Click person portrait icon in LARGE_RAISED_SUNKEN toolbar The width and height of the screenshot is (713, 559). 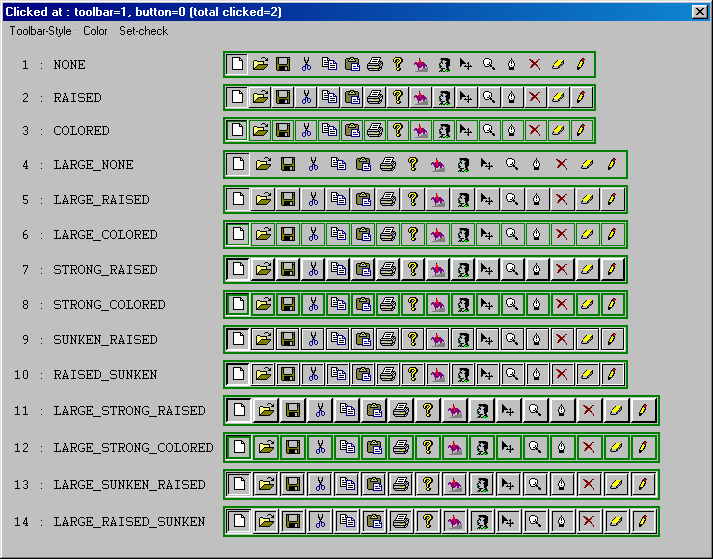pyautogui.click(x=481, y=521)
